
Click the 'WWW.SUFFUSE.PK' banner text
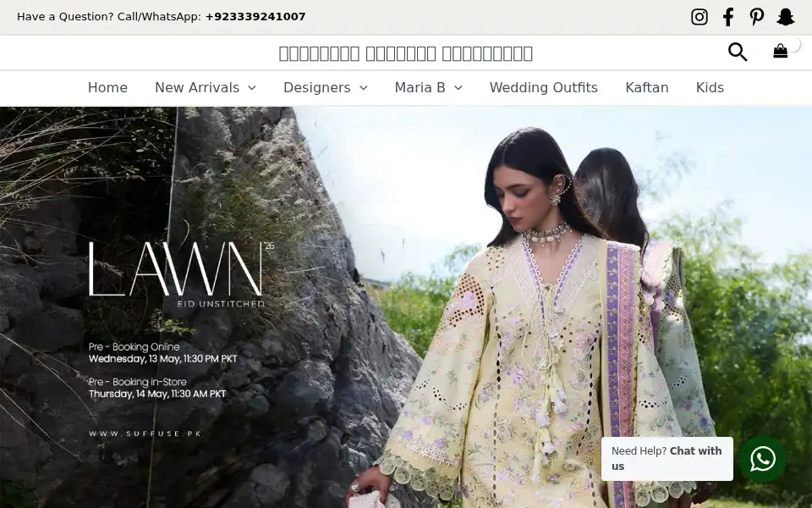coord(145,433)
